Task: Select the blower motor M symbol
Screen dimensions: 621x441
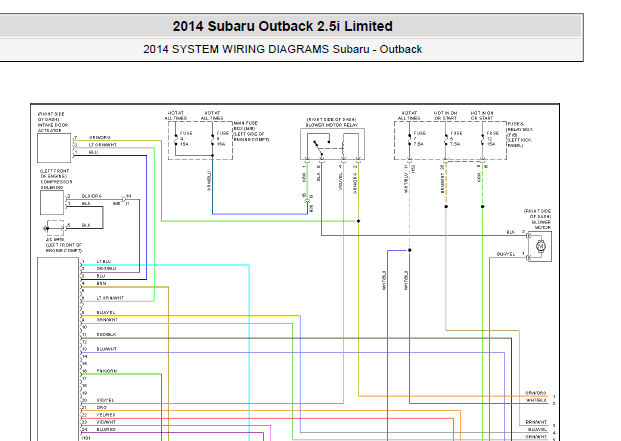Action: point(541,246)
